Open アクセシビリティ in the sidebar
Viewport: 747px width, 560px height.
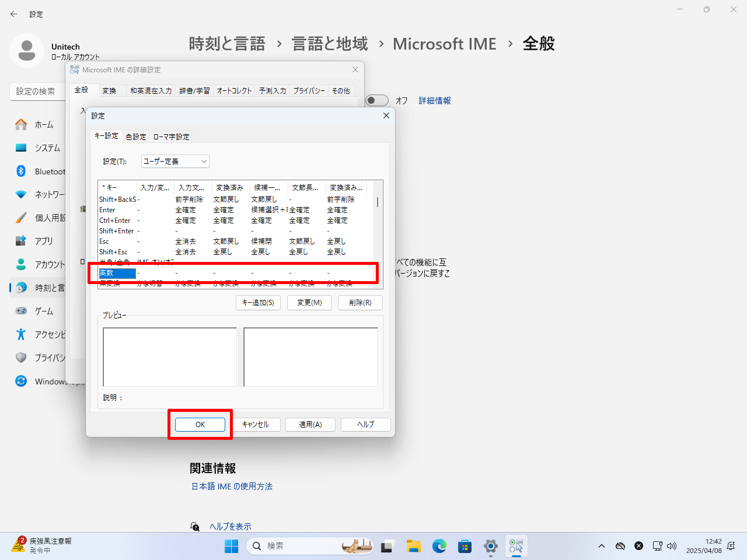coord(37,335)
